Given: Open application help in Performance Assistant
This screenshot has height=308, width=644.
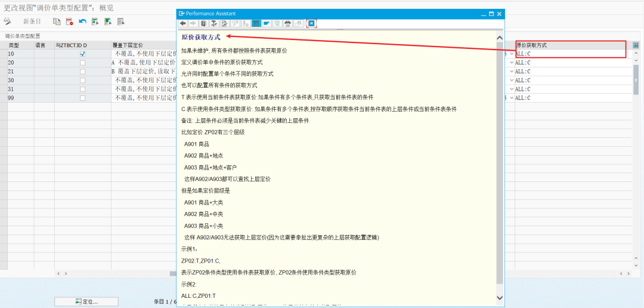Looking at the screenshot, I should click(x=204, y=23).
